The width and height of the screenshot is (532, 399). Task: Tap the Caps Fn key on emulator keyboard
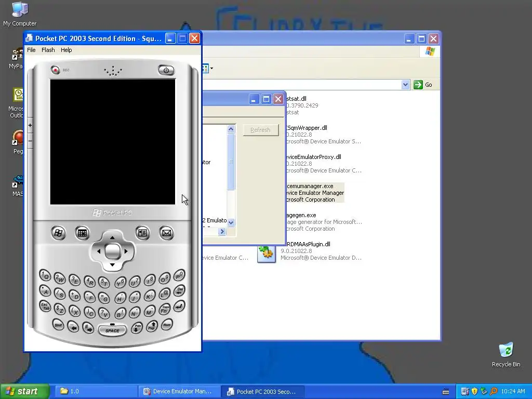click(x=165, y=309)
